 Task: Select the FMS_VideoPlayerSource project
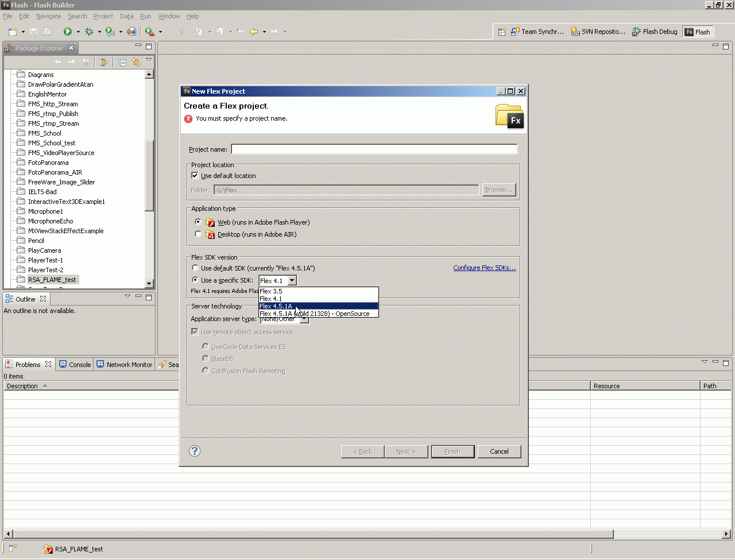(61, 153)
